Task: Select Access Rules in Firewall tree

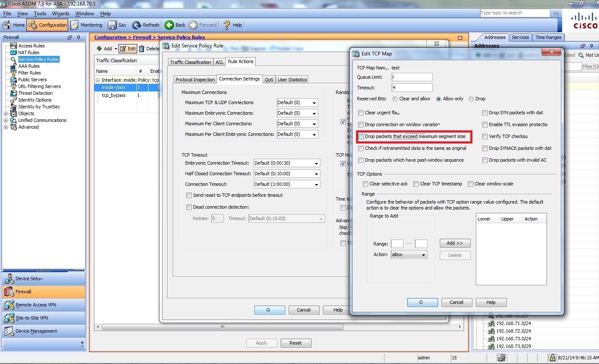Action: coord(31,46)
